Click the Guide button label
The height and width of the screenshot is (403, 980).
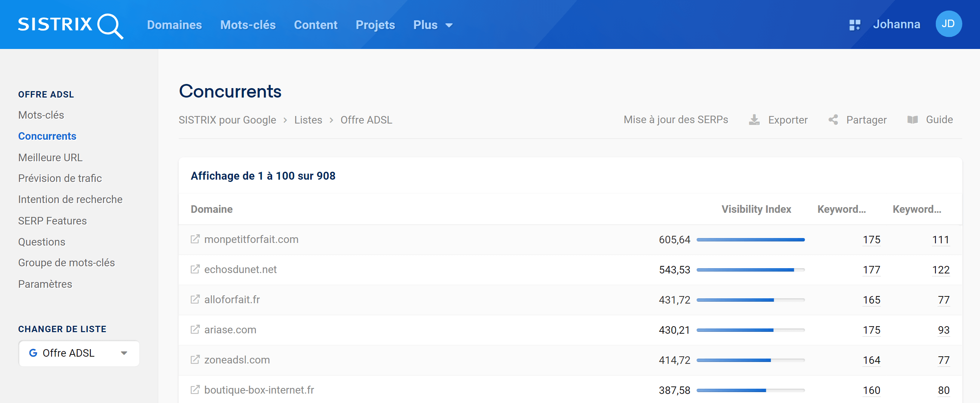(939, 119)
